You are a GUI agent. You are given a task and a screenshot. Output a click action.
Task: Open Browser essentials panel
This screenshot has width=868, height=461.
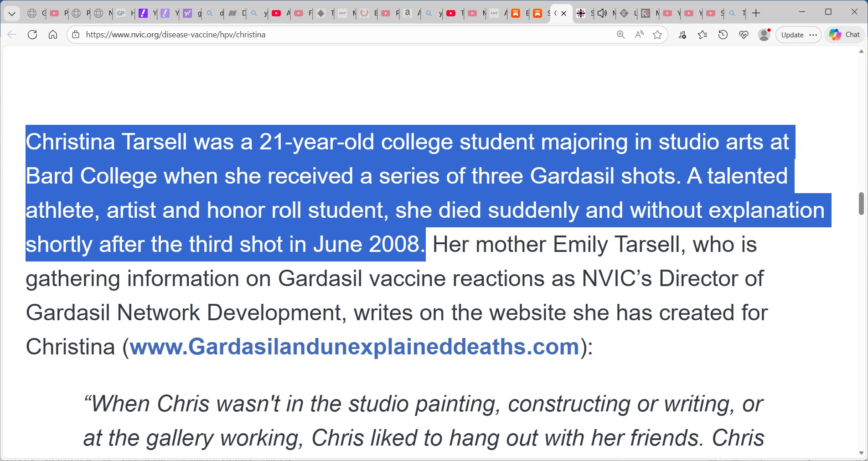744,35
